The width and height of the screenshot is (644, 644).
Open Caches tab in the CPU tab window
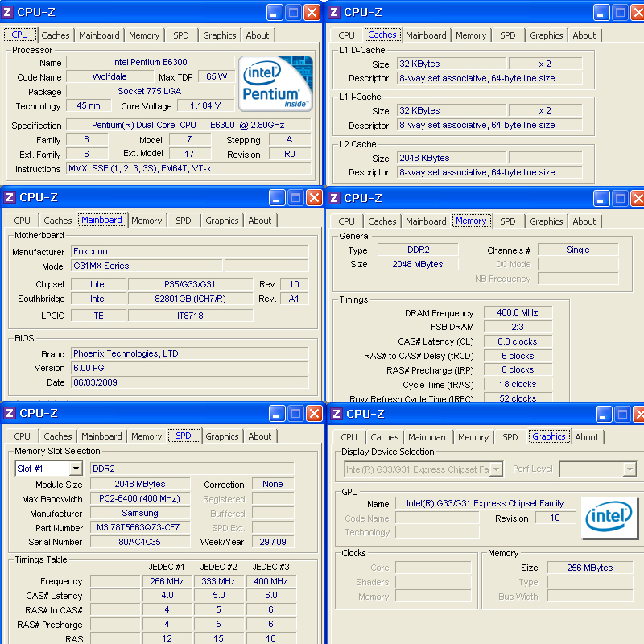coord(56,35)
